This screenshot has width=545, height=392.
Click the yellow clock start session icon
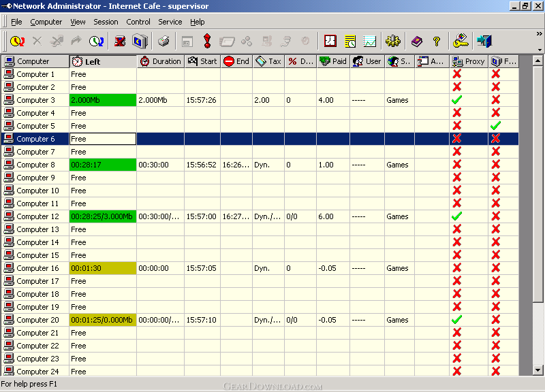pos(18,42)
